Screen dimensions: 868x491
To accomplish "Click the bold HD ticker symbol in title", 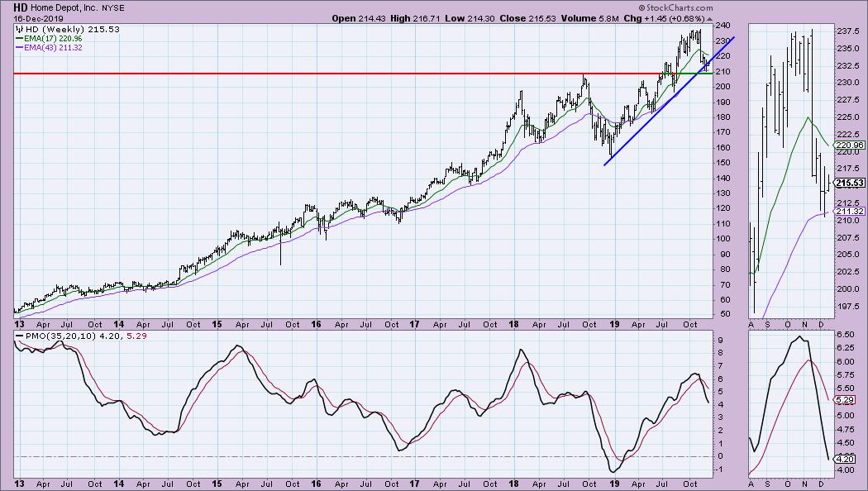I will click(21, 7).
